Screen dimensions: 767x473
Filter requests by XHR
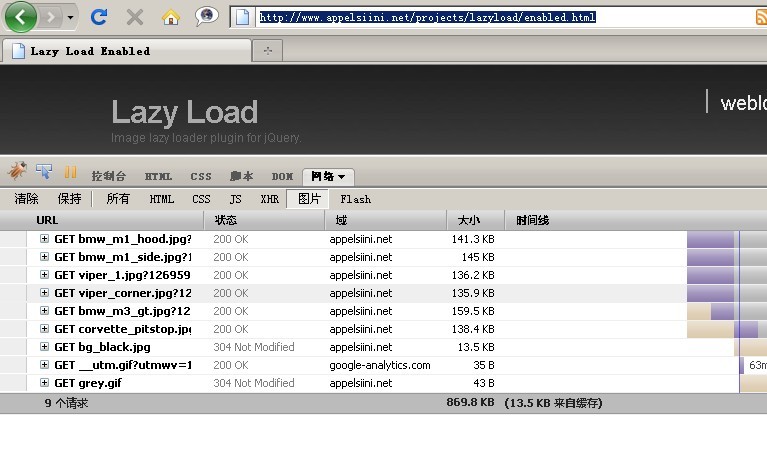click(269, 199)
